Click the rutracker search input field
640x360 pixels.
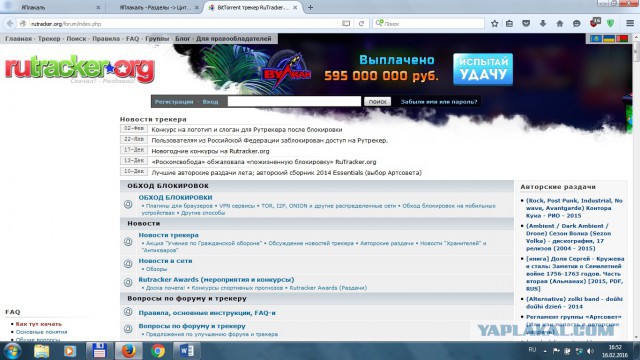tap(294, 101)
